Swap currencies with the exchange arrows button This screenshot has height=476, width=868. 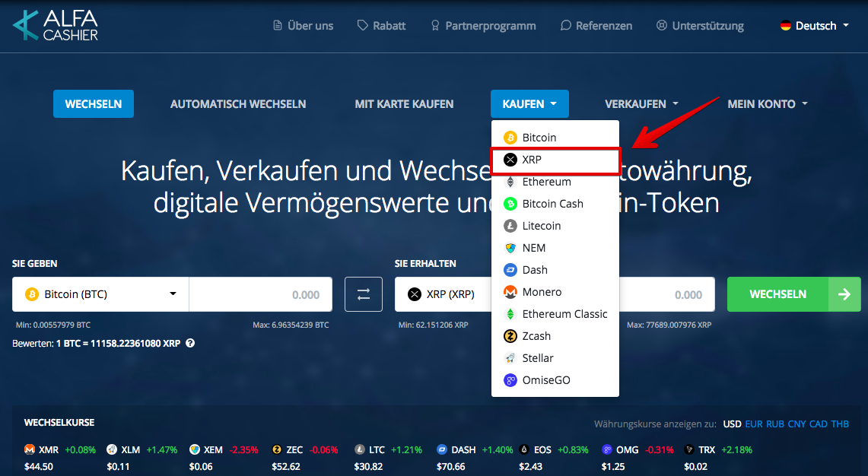[x=364, y=294]
